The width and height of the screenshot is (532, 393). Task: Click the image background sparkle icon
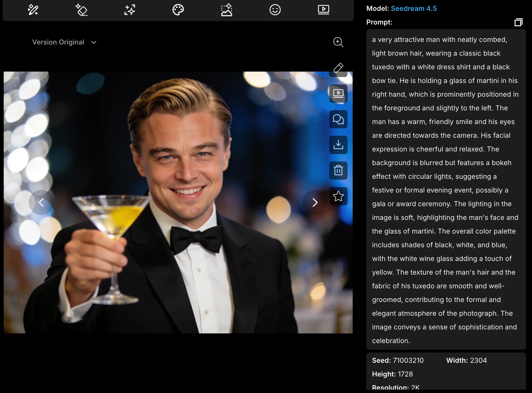pos(227,10)
